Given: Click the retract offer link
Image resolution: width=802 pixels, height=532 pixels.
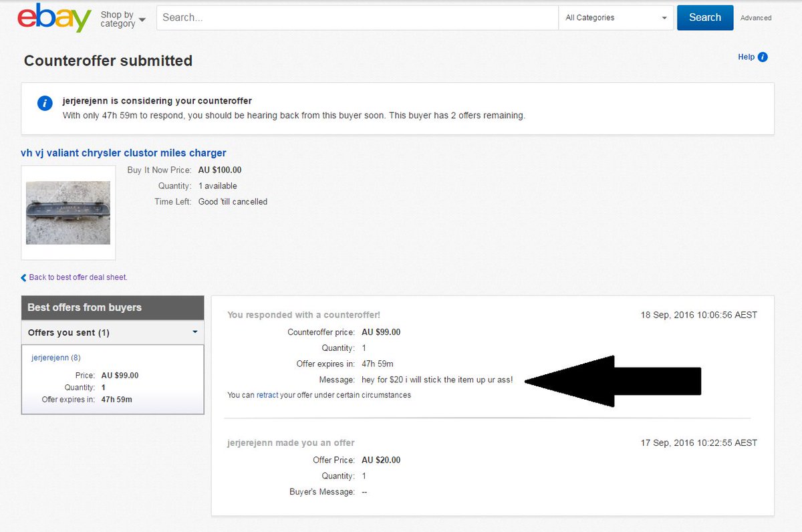Looking at the screenshot, I should [x=267, y=395].
